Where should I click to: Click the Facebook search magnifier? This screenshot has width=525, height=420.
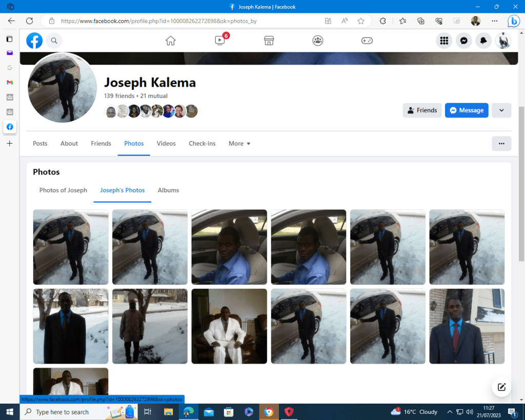coord(54,41)
